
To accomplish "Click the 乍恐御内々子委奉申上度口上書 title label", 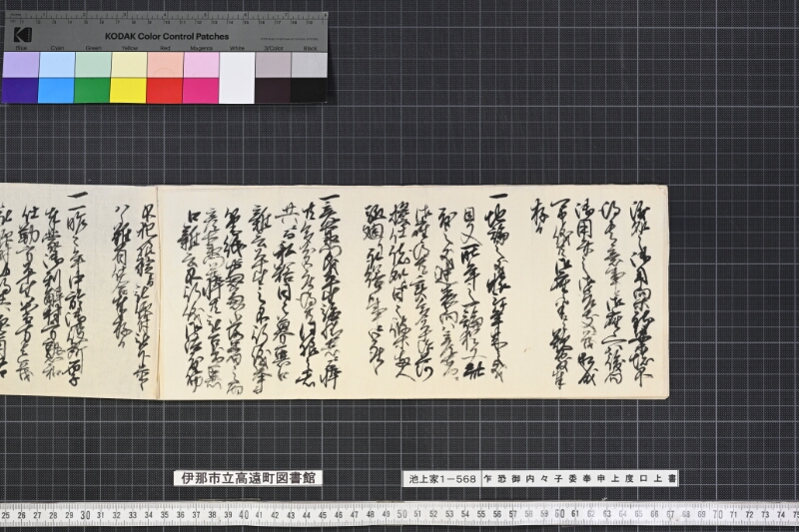I will 580,478.
